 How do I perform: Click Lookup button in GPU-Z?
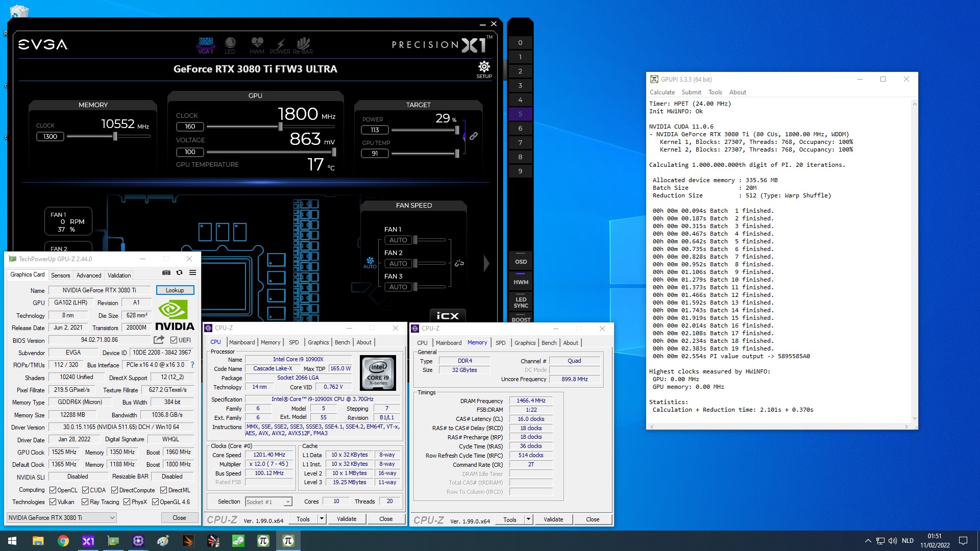pyautogui.click(x=175, y=290)
